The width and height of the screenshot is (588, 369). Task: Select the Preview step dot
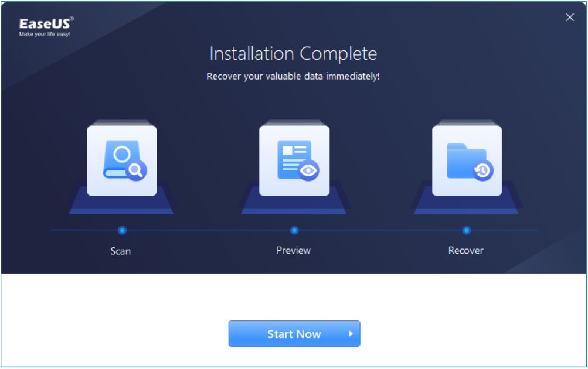[294, 230]
